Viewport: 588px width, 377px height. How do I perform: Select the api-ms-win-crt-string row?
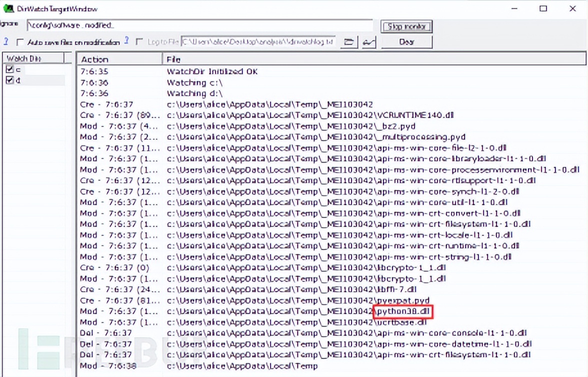coord(332,257)
